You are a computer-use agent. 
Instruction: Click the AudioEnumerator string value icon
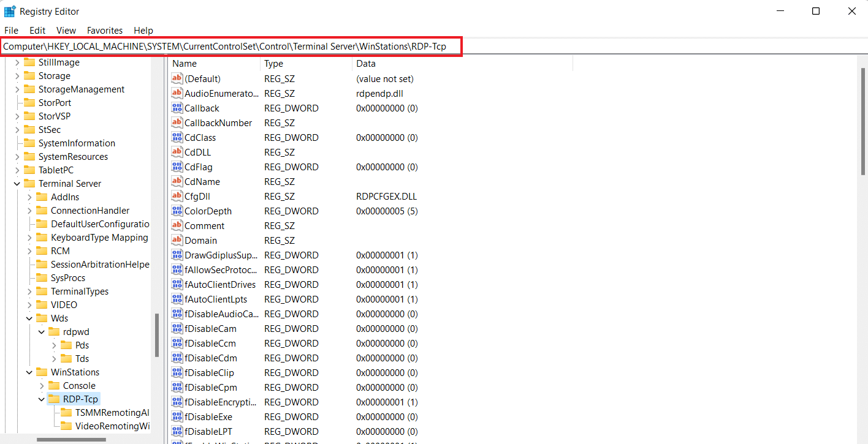(x=177, y=94)
